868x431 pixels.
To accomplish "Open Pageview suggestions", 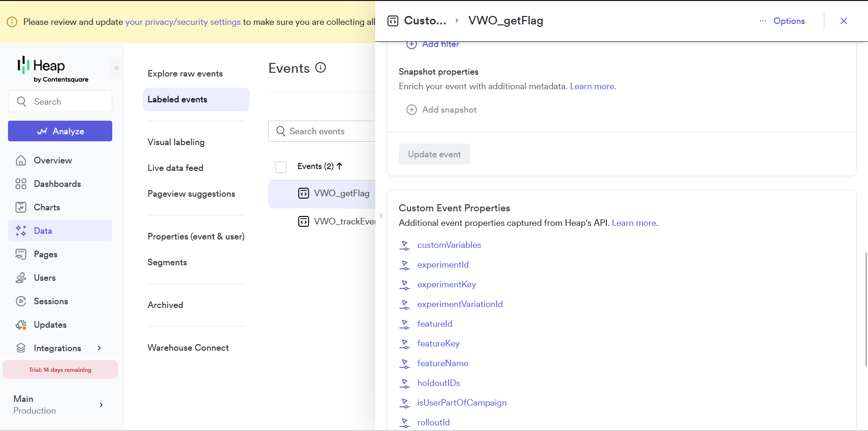I will pyautogui.click(x=191, y=194).
